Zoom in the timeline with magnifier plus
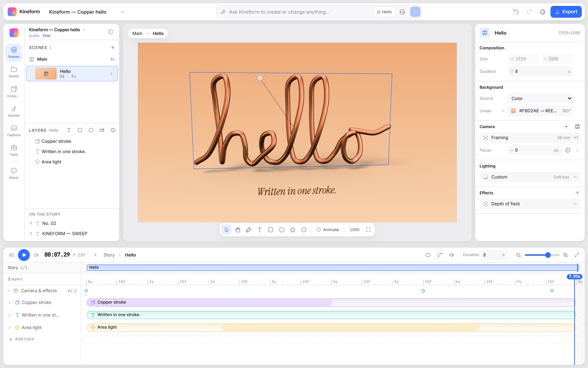The width and height of the screenshot is (588, 368). [565, 255]
